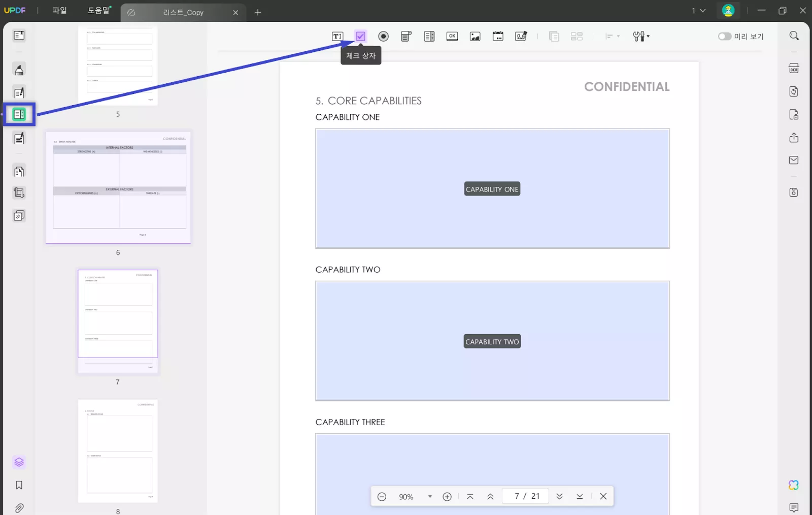Select page 6 SWOT analysis thumbnail
This screenshot has height=515, width=812.
pos(118,187)
